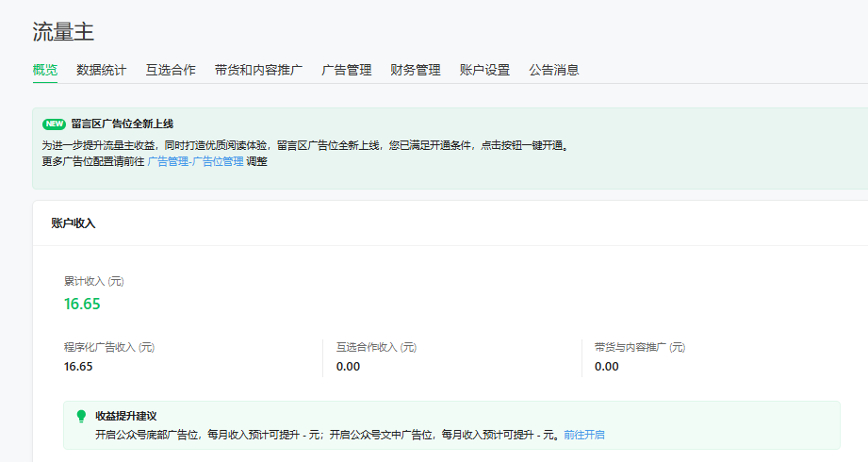
Task: Click the 收益提升建议 heading text
Action: click(x=125, y=416)
